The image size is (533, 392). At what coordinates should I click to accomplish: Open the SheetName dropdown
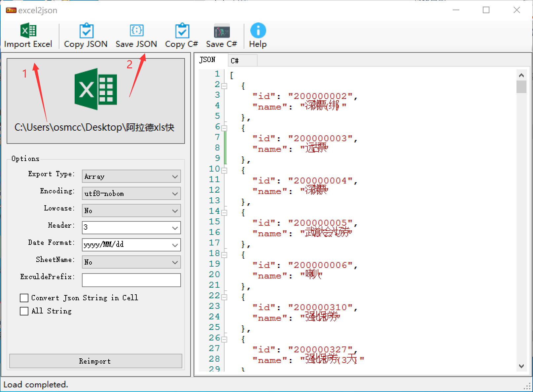(131, 262)
